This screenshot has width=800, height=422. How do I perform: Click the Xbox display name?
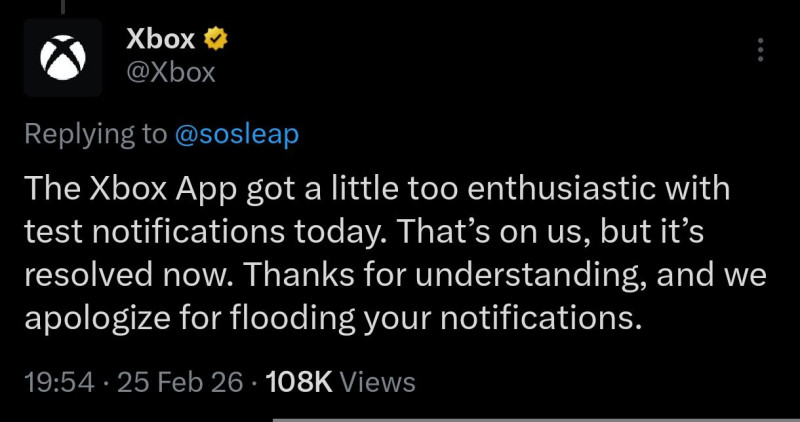pos(160,39)
